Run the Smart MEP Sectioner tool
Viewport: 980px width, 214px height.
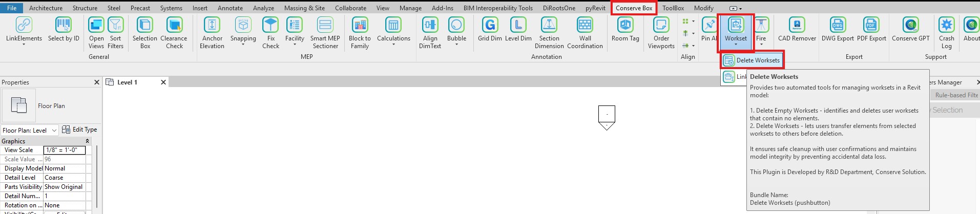pyautogui.click(x=325, y=26)
